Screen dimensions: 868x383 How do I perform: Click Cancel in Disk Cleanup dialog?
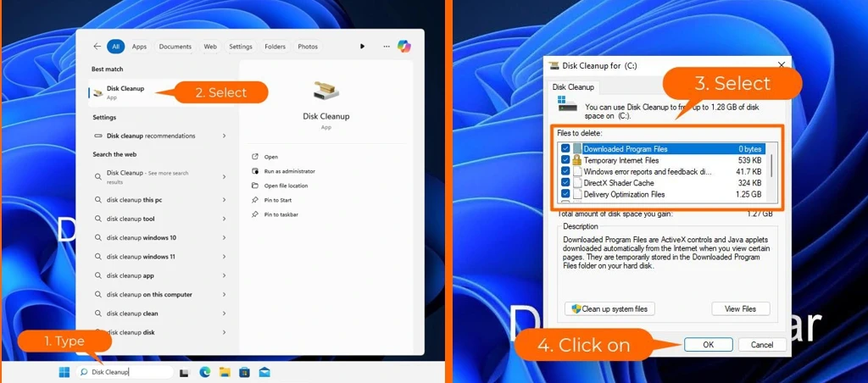click(762, 344)
